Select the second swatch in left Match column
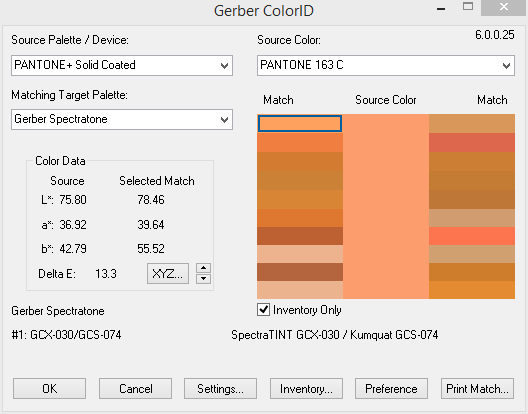 coord(300,142)
